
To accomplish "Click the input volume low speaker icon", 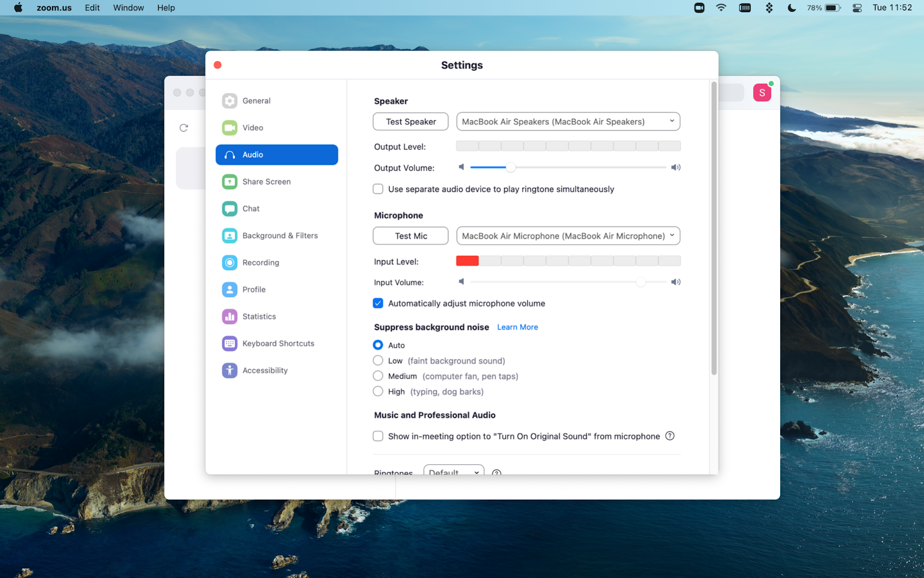I will (461, 281).
